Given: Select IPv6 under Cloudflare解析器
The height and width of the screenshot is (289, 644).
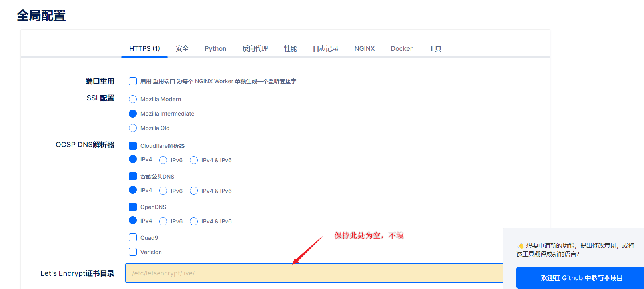Looking at the screenshot, I should [x=163, y=160].
